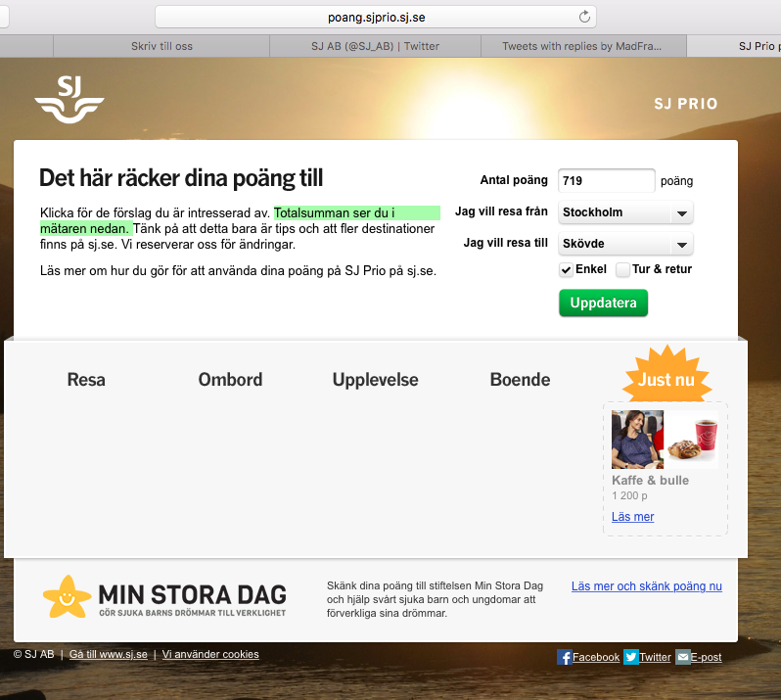Click the © SJ AB footer text
This screenshot has height=700, width=781.
(34, 654)
